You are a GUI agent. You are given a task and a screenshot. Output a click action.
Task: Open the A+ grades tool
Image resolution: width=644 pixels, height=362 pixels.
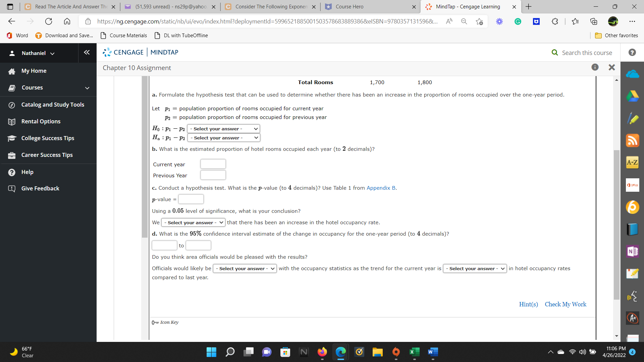point(633,318)
